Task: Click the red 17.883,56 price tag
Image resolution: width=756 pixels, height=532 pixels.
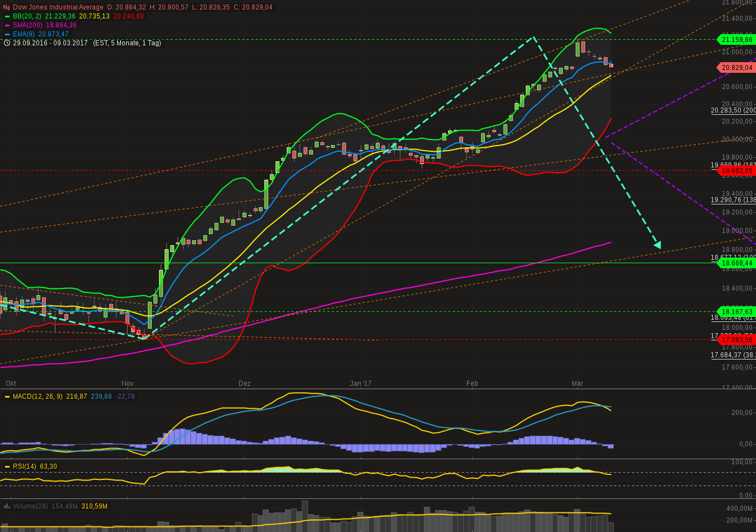Action: click(x=736, y=340)
